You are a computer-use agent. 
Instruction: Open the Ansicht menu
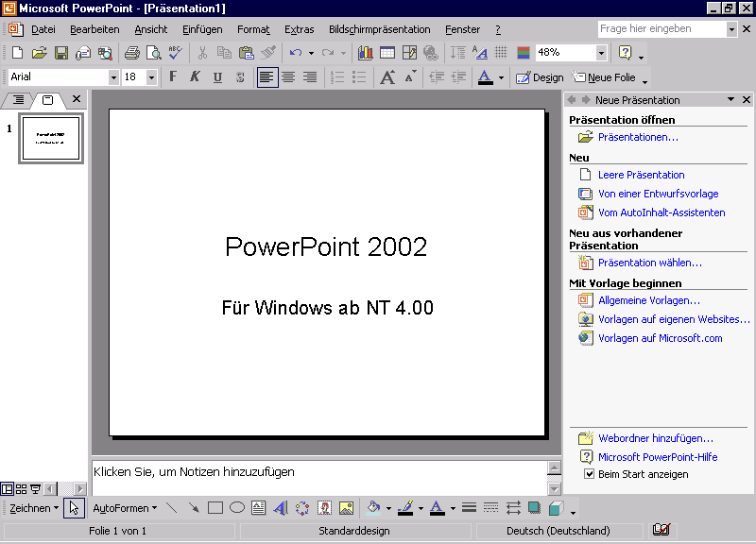151,29
